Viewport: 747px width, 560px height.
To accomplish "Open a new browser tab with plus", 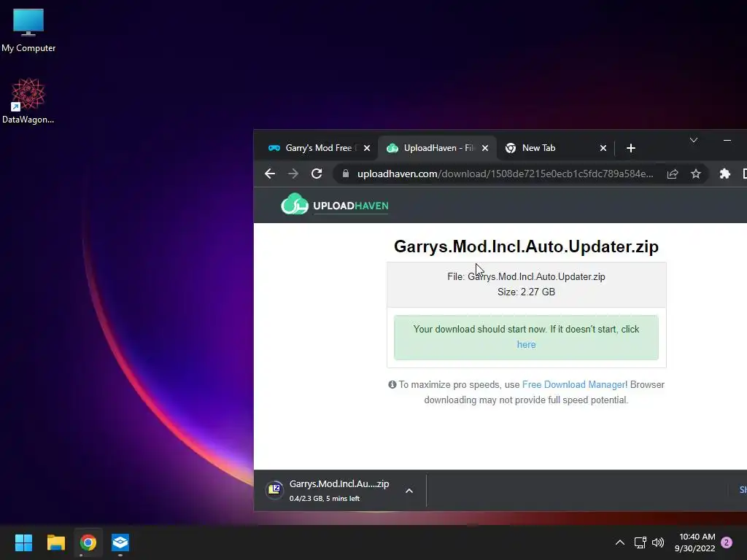I will 631,148.
